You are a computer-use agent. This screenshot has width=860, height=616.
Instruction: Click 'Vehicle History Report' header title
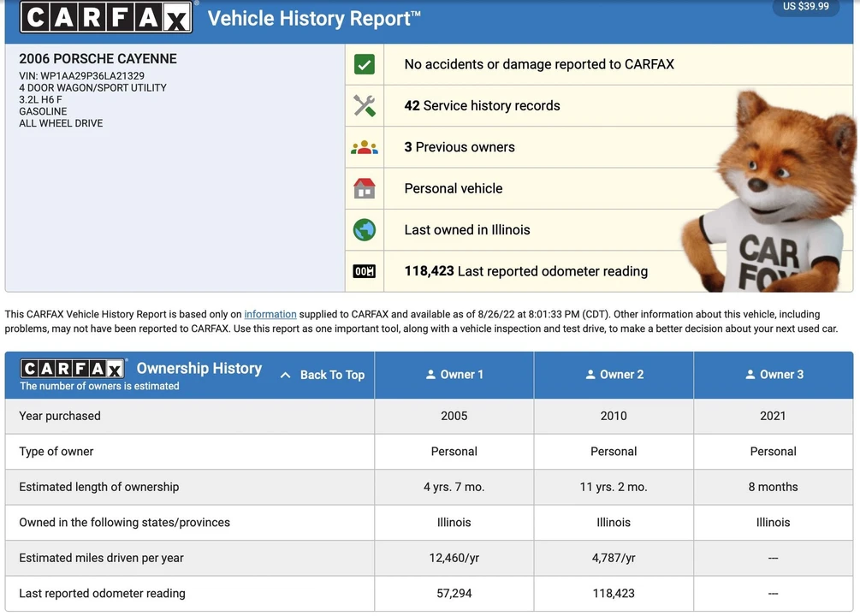pyautogui.click(x=314, y=18)
